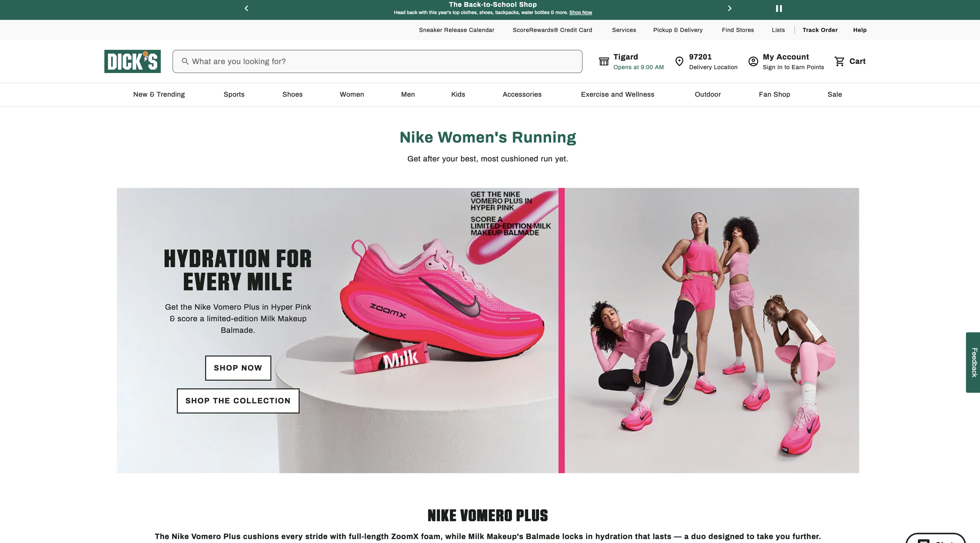The image size is (980, 543).
Task: Open the Sneaker Release Calendar link
Action: (x=456, y=30)
